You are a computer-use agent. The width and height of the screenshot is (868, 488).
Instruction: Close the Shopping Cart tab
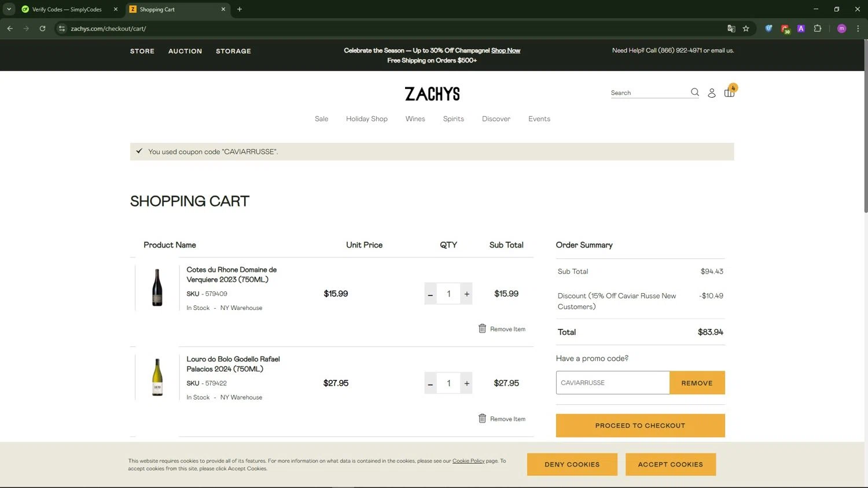pyautogui.click(x=223, y=9)
